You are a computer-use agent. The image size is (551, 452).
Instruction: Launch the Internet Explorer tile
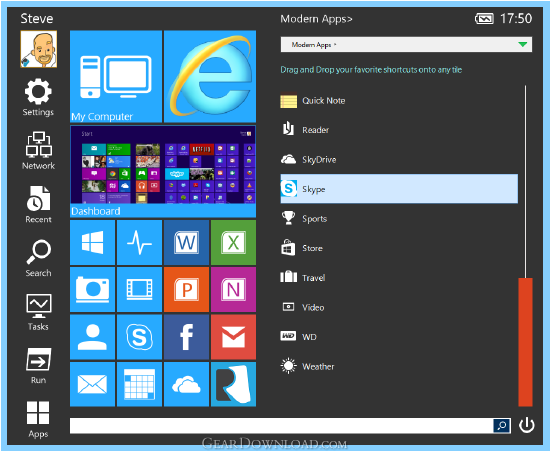click(x=210, y=76)
